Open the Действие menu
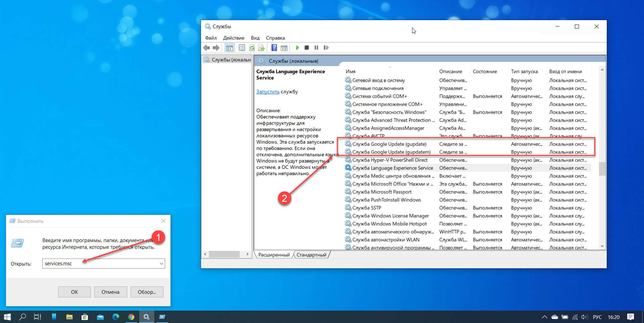The width and height of the screenshot is (644, 323). pyautogui.click(x=234, y=38)
